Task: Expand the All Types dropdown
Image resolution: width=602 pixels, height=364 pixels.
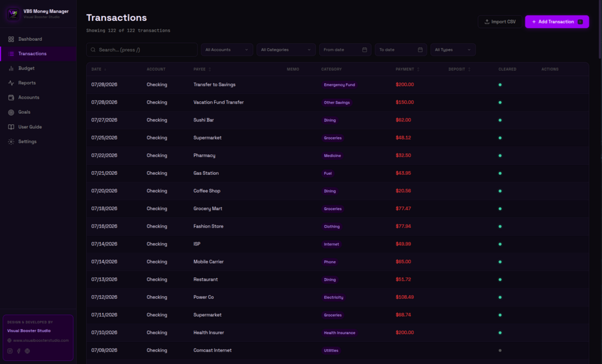Action: 453,50
